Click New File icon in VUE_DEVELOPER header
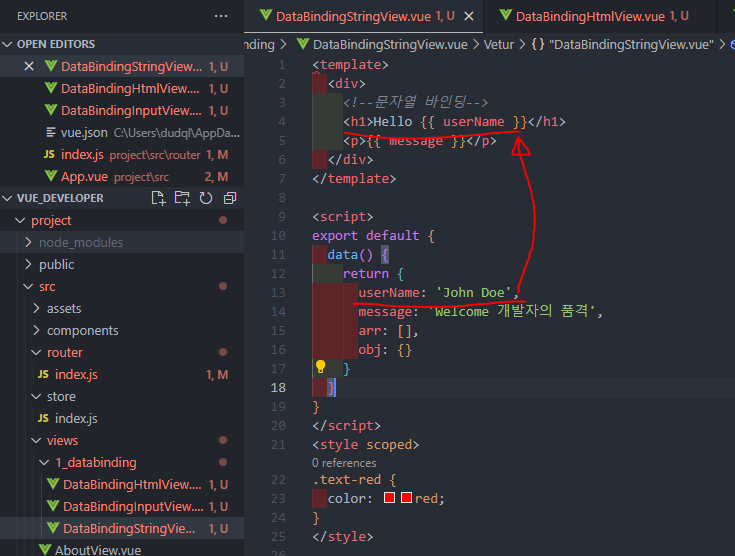735x556 pixels. (x=158, y=198)
